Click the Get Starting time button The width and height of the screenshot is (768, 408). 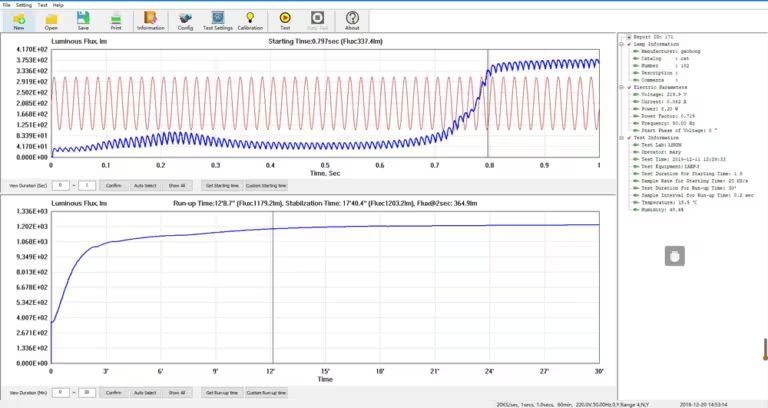(222, 186)
